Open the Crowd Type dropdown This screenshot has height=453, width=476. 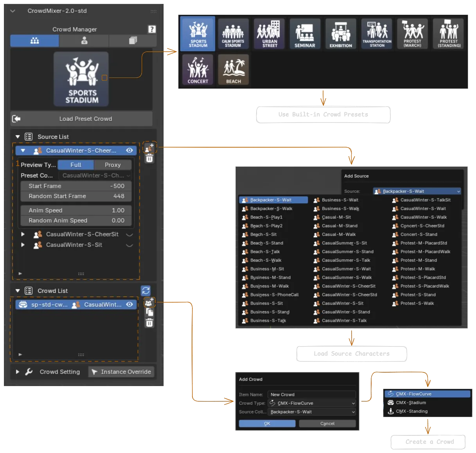click(312, 403)
